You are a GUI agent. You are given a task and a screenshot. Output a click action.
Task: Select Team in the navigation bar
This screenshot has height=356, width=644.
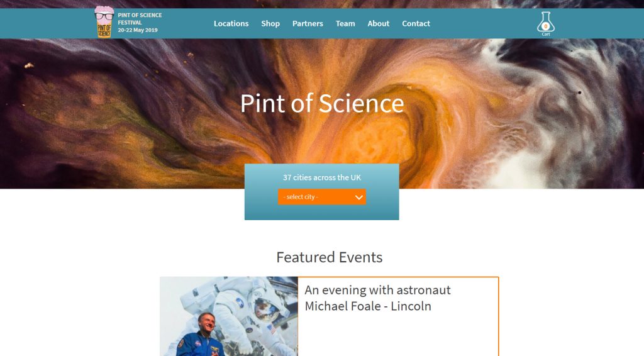pyautogui.click(x=345, y=23)
